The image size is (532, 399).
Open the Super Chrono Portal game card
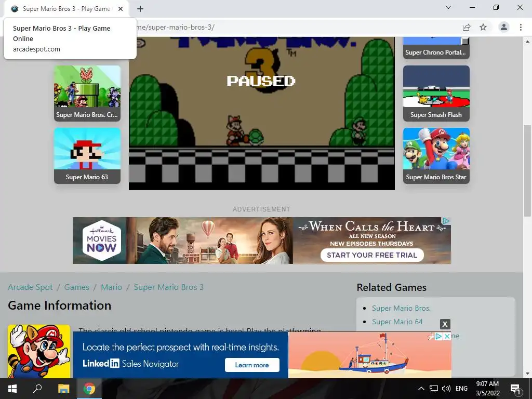tap(436, 48)
